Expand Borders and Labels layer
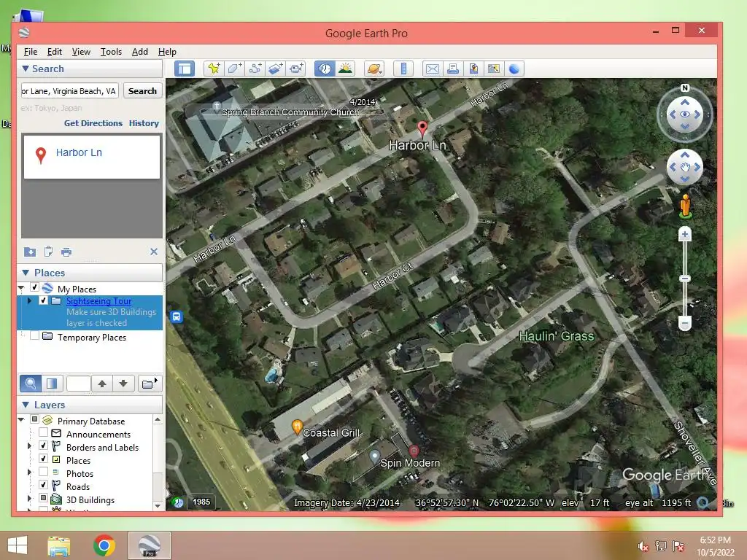This screenshot has height=560, width=747. click(x=29, y=446)
